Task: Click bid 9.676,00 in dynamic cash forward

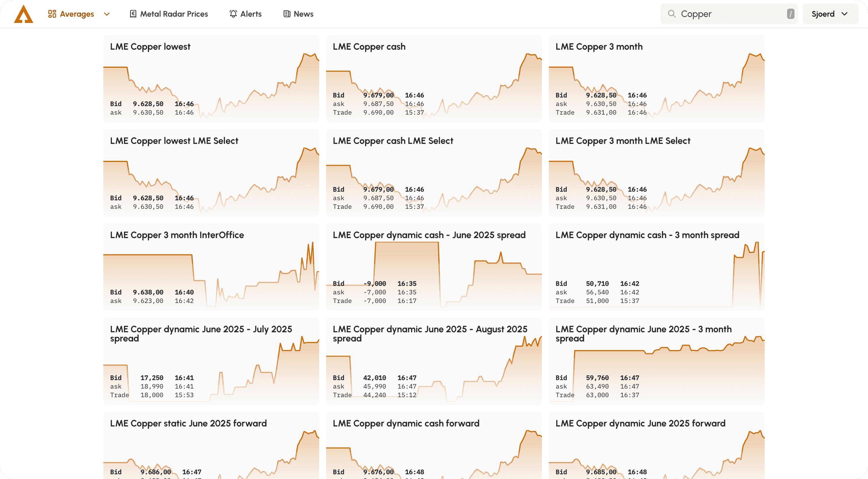Action: pyautogui.click(x=378, y=472)
